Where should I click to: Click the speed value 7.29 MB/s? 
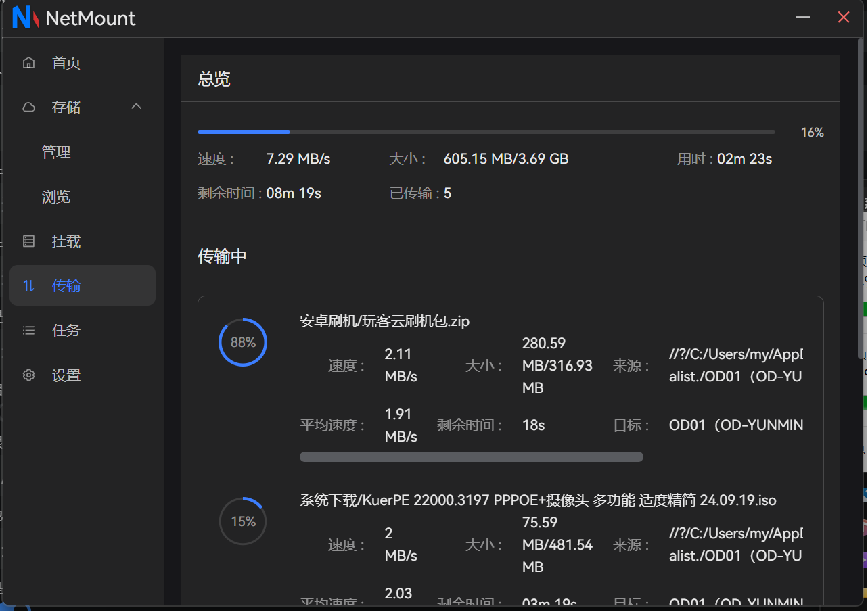click(298, 159)
